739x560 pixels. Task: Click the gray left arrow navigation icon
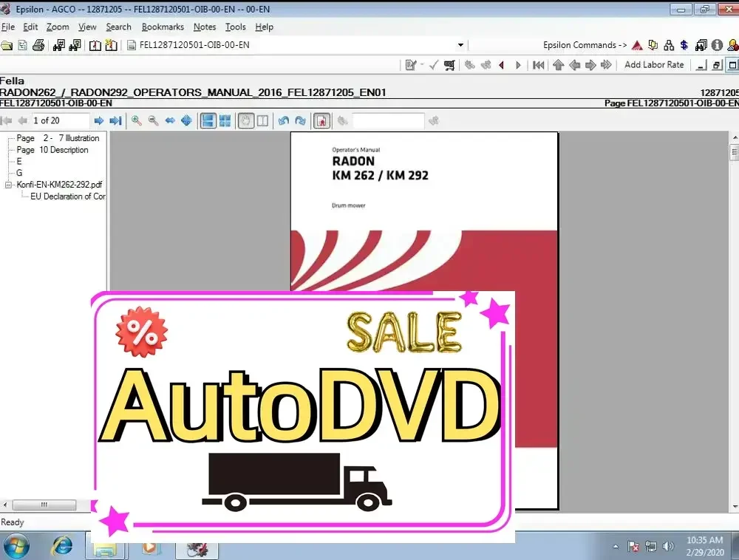(574, 65)
